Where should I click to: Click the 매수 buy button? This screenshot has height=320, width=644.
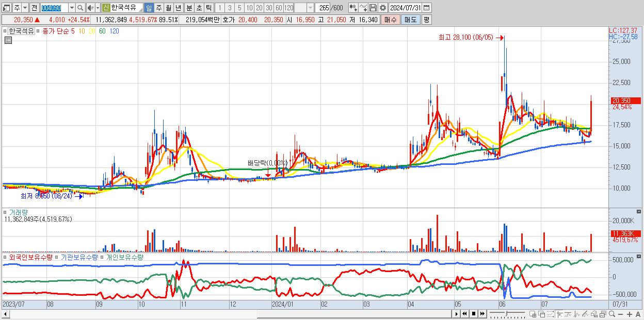pos(390,20)
